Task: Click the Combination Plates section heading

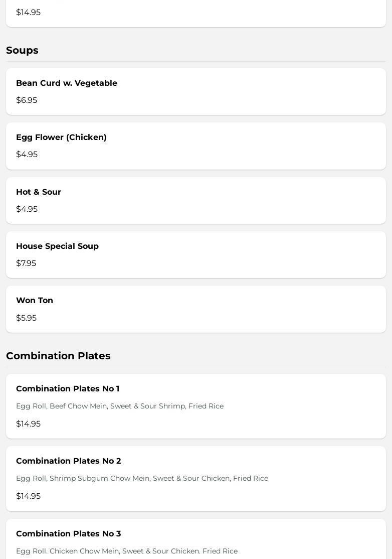Action: tap(58, 356)
